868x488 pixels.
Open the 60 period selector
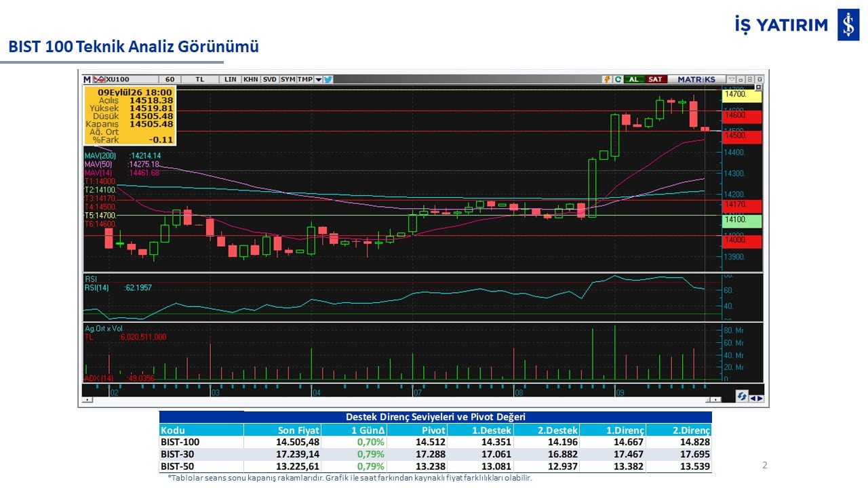(x=170, y=79)
